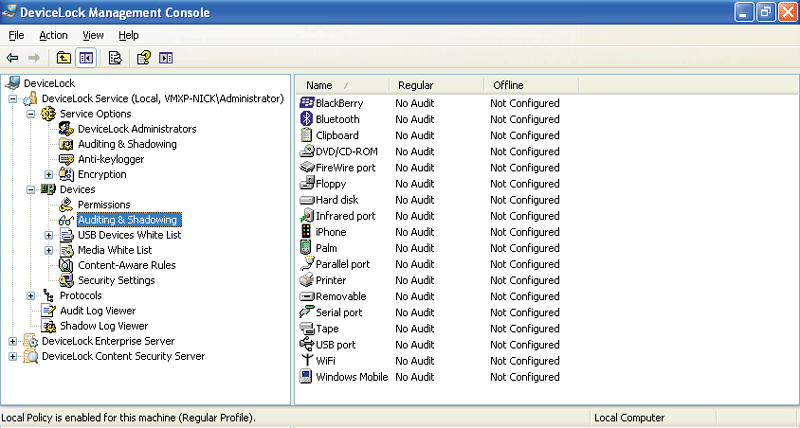Click the Local Policy status bar message
Screen dimensions: 800x428
pyautogui.click(x=129, y=418)
